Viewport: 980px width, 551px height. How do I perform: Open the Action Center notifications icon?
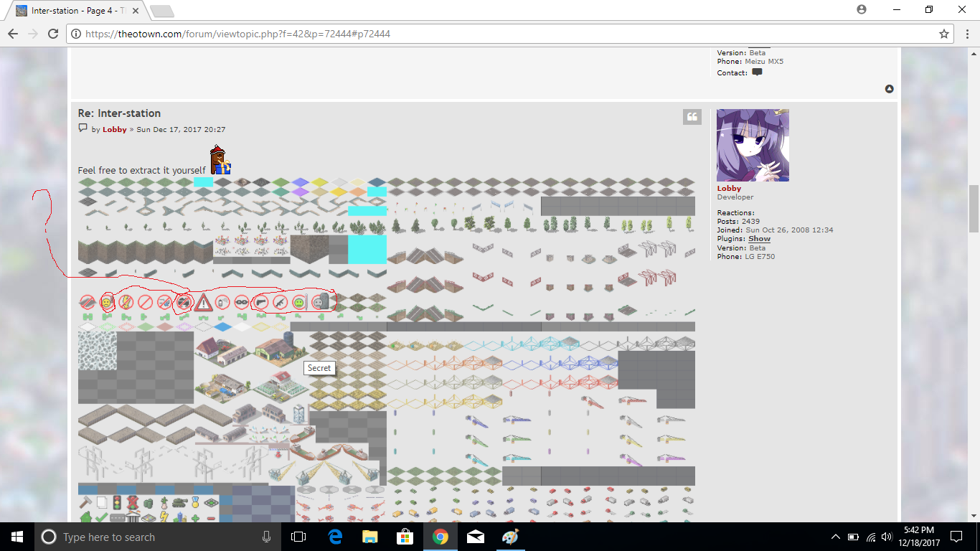(x=956, y=537)
